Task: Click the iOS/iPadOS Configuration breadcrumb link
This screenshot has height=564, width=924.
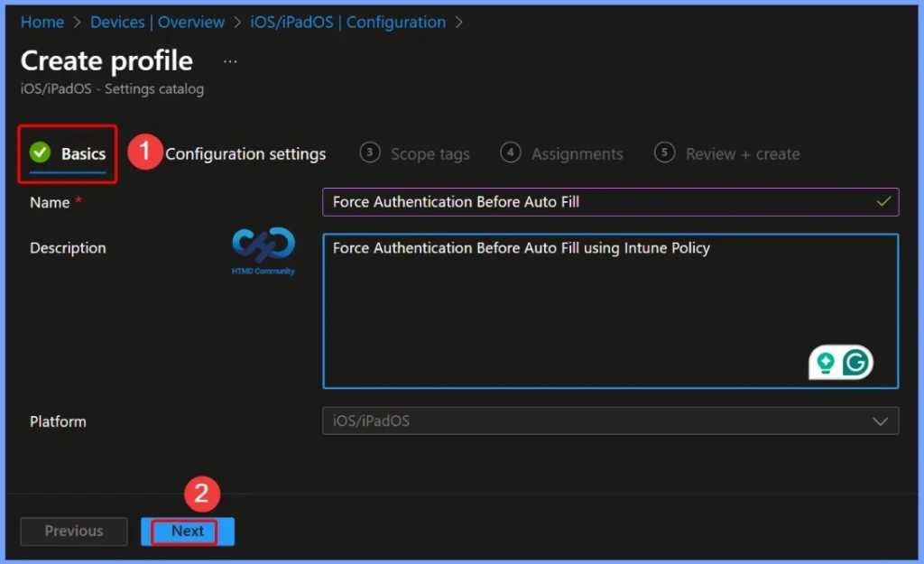Action: pyautogui.click(x=349, y=22)
